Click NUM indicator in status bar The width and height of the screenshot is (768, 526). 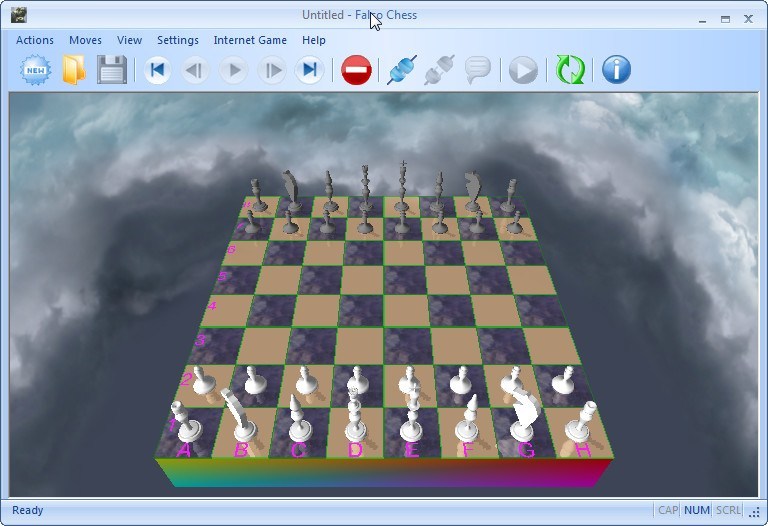click(x=697, y=510)
